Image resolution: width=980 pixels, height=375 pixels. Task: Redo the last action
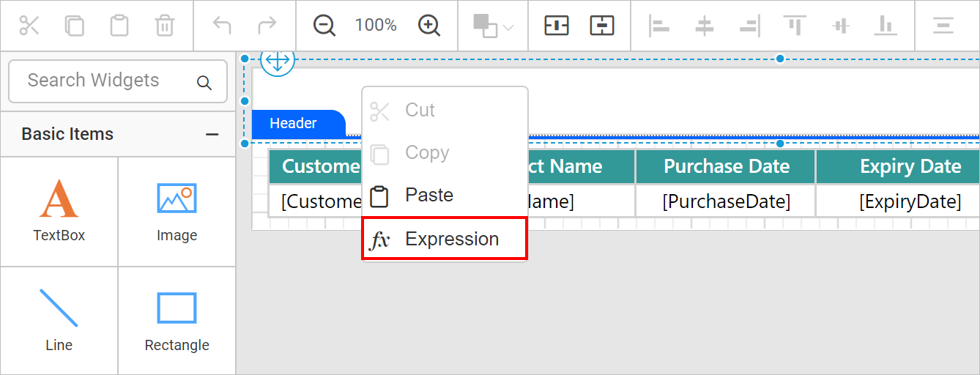point(267,26)
